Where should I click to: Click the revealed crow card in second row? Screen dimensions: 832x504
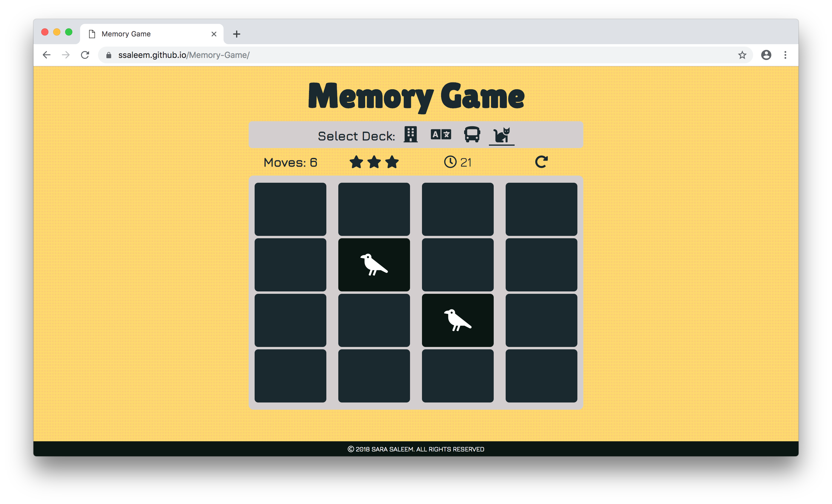(x=374, y=265)
